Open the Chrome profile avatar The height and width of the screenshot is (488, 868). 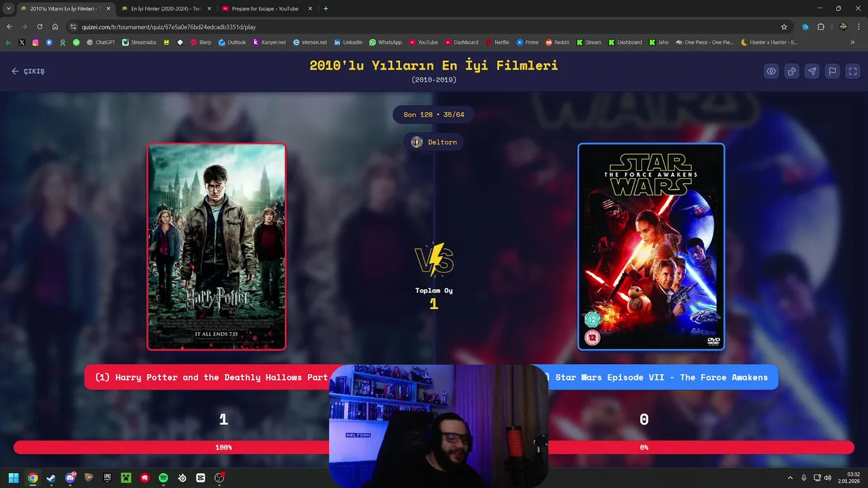tap(843, 27)
